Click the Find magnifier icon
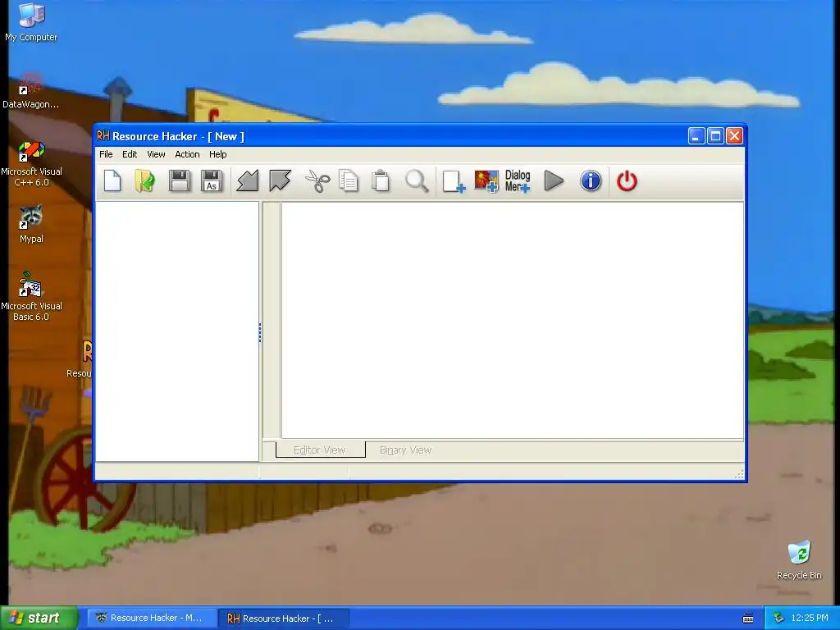 pos(416,180)
